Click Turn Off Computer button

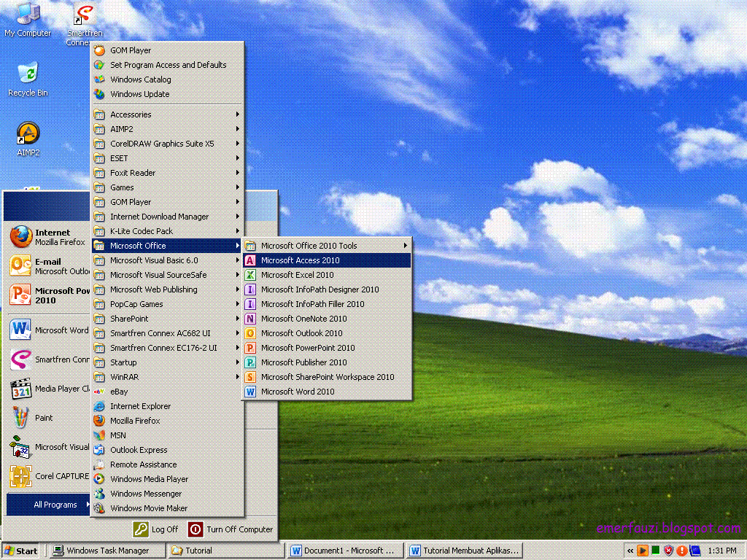(231, 529)
